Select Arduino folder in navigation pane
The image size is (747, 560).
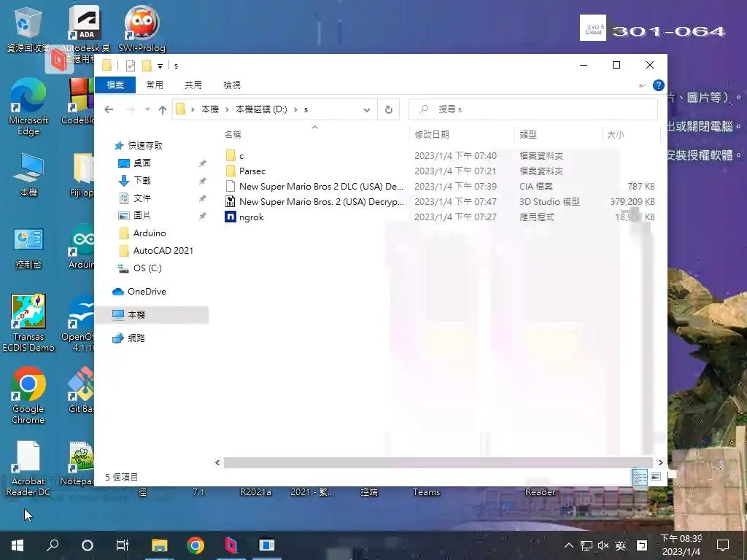[150, 233]
